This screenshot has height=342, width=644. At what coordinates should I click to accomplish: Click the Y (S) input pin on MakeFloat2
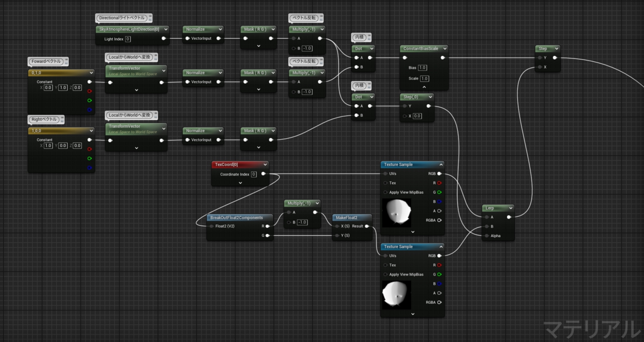pyautogui.click(x=336, y=235)
